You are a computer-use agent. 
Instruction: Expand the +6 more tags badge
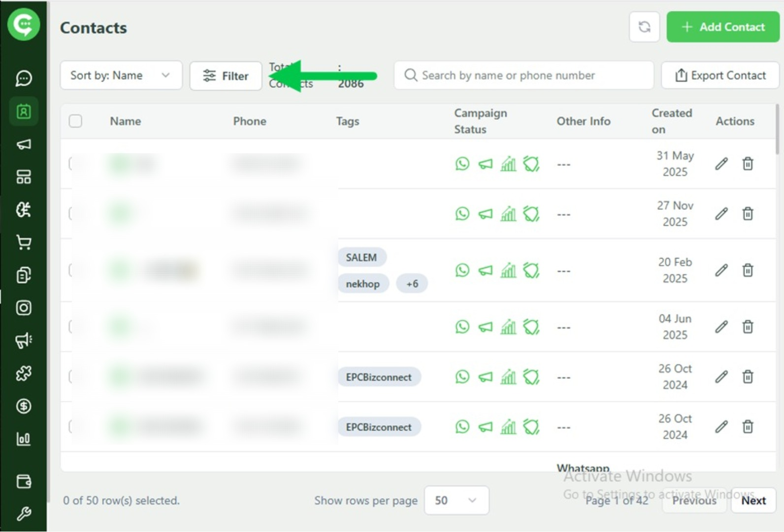coord(412,284)
